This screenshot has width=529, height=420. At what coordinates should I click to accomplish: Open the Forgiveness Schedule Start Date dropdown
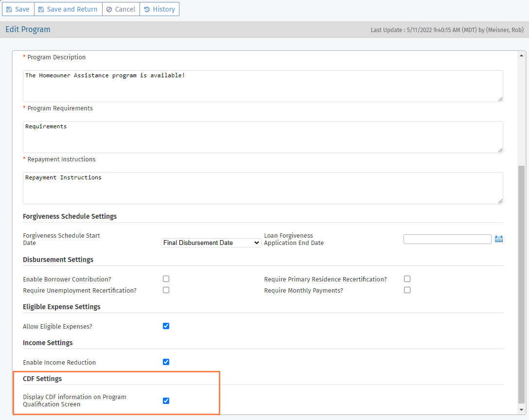click(x=211, y=243)
